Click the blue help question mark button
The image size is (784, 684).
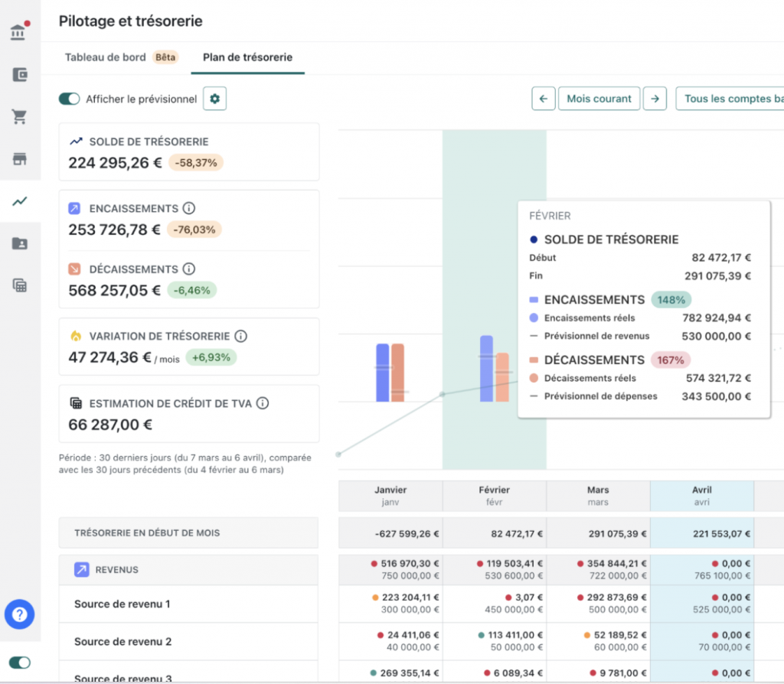[20, 614]
